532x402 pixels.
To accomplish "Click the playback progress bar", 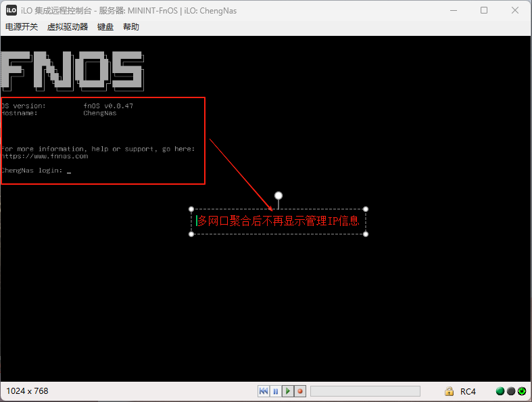I will point(365,391).
